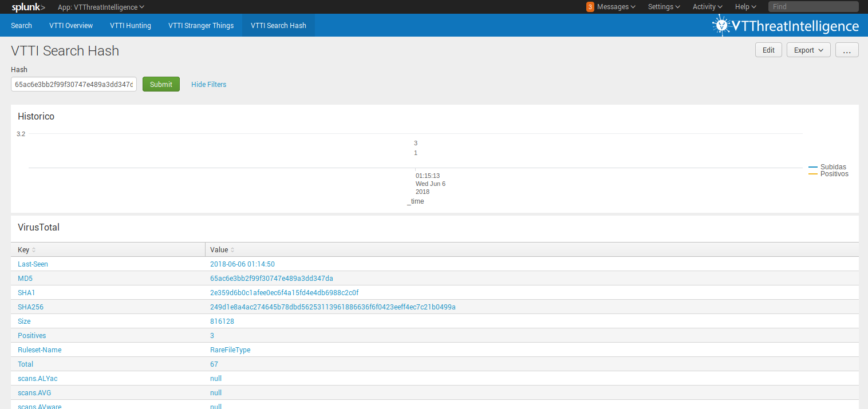The height and width of the screenshot is (409, 868).
Task: Click the ellipsis (...) options icon
Action: [847, 50]
